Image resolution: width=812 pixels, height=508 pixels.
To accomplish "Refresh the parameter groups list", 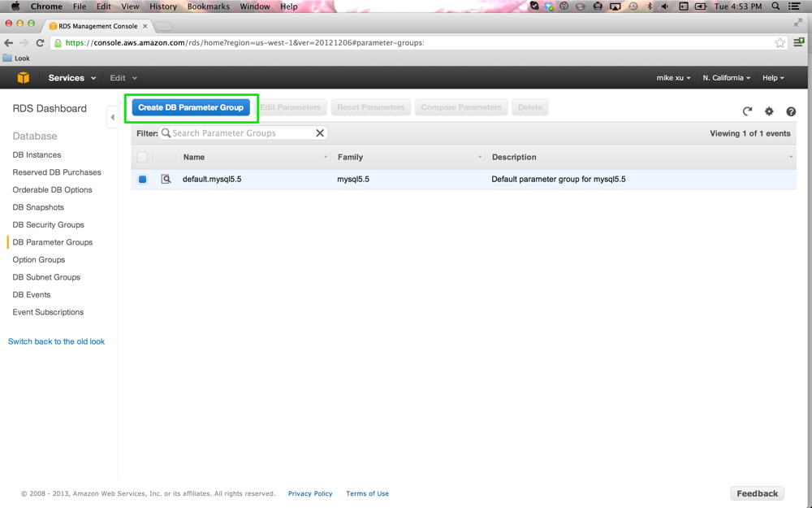I will coord(747,111).
